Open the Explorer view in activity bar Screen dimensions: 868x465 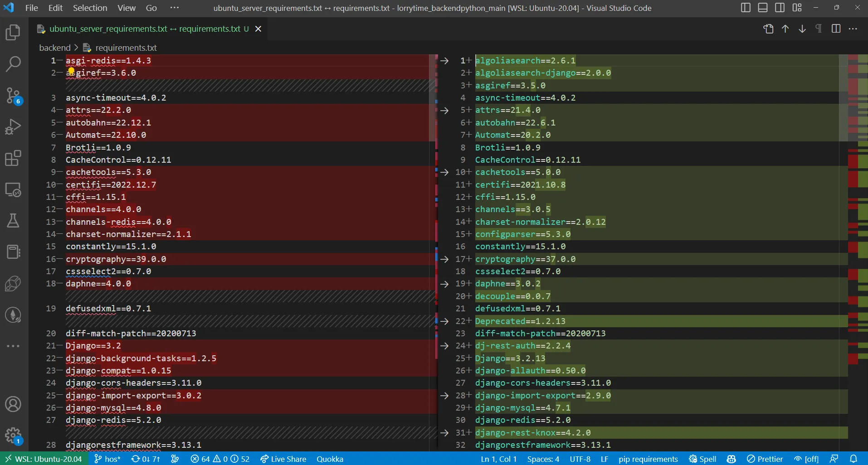point(13,32)
